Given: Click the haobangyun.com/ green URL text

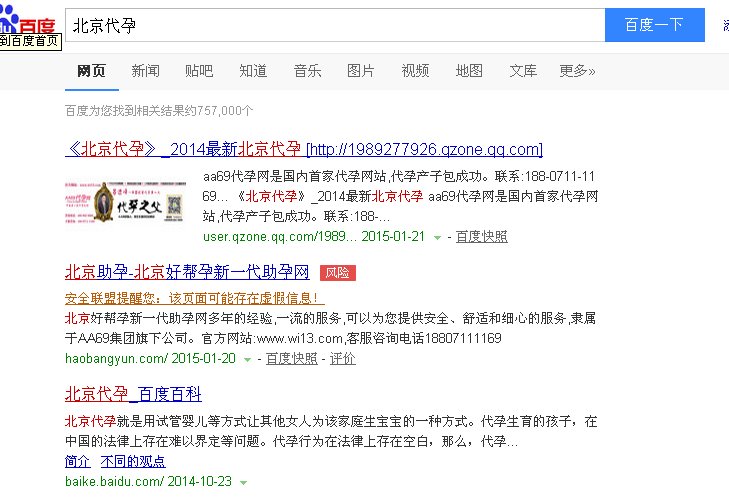Looking at the screenshot, I should click(x=116, y=358).
